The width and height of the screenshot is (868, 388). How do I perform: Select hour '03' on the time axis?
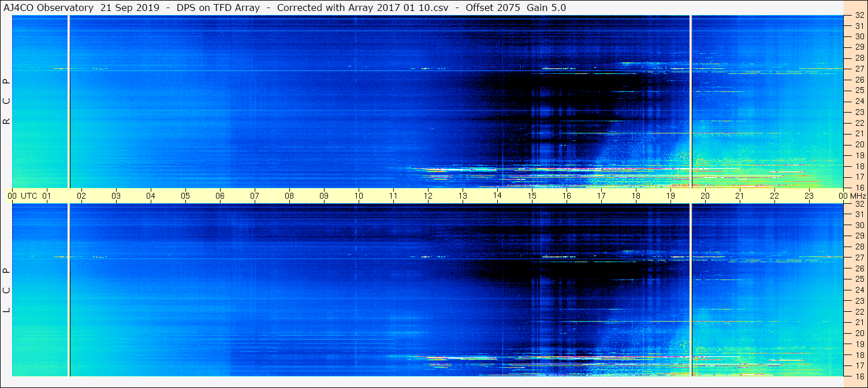(x=116, y=196)
